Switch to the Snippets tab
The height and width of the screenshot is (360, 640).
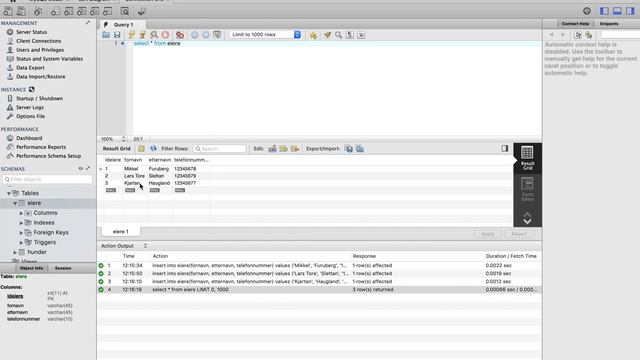pyautogui.click(x=609, y=24)
